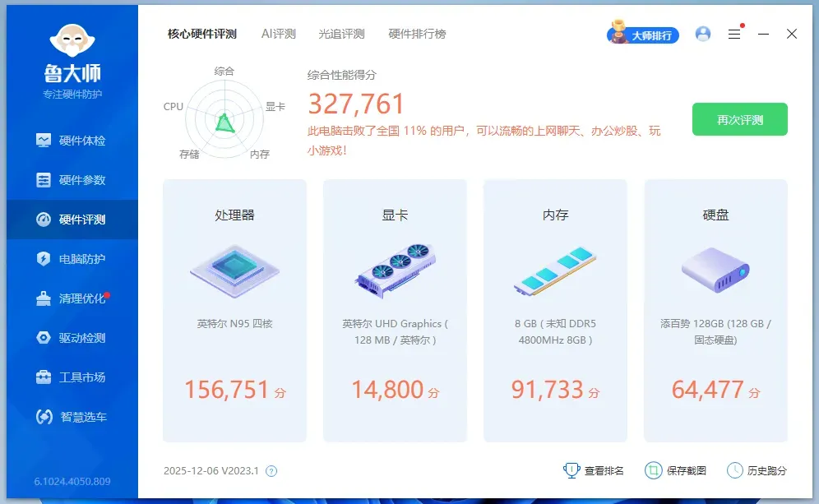Switch to the AI评测 tab
The height and width of the screenshot is (504, 819).
click(x=278, y=34)
